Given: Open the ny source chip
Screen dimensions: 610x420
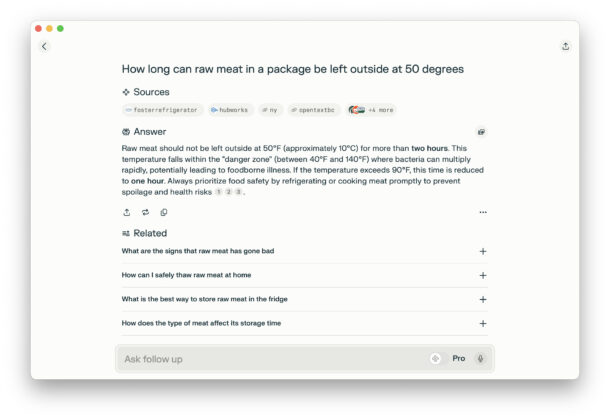Looking at the screenshot, I should (x=270, y=110).
